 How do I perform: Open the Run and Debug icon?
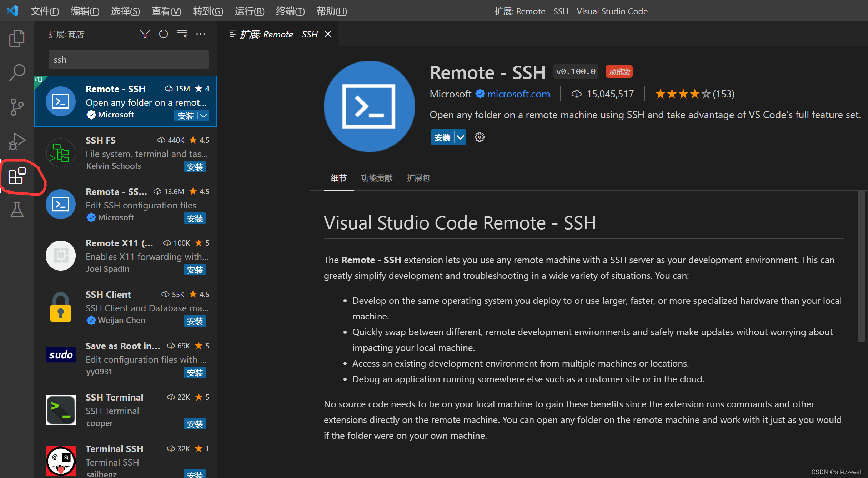(17, 141)
